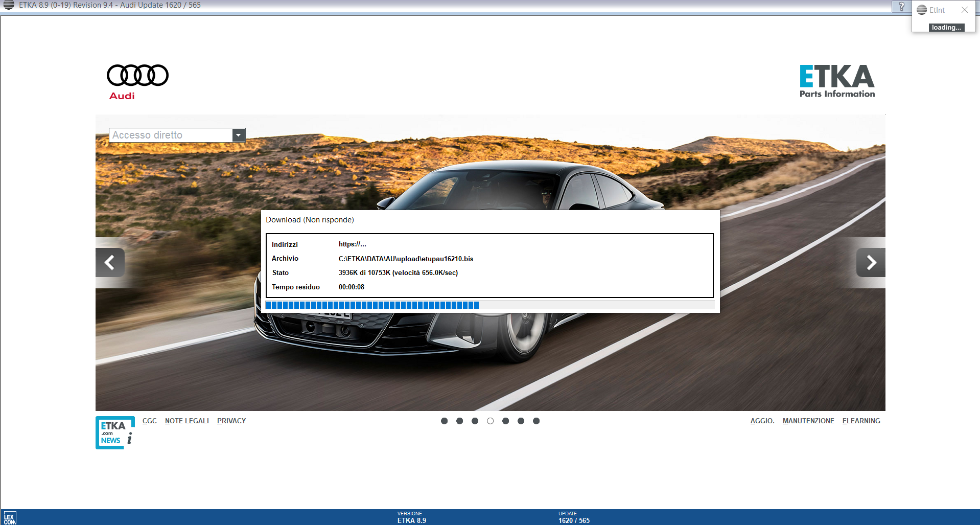
Task: Click VERSIONE ETKA 8.9 in status bar
Action: pyautogui.click(x=412, y=517)
